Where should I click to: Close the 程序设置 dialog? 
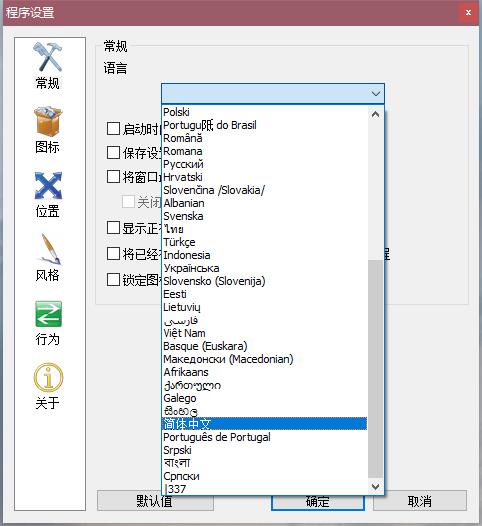point(468,13)
